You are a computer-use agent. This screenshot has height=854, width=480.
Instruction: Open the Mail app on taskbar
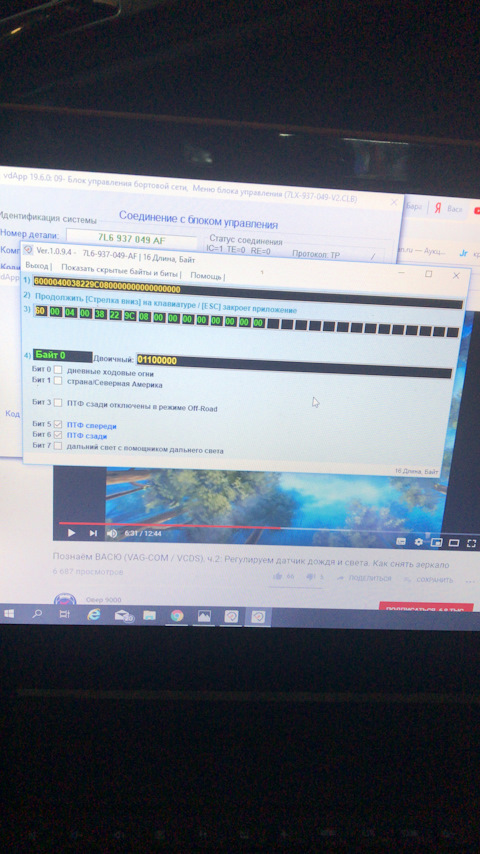tap(123, 615)
